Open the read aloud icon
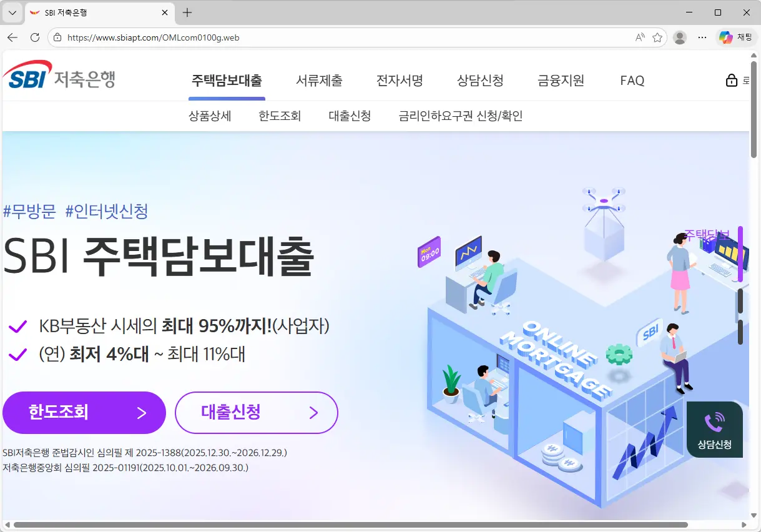761x532 pixels. (640, 37)
